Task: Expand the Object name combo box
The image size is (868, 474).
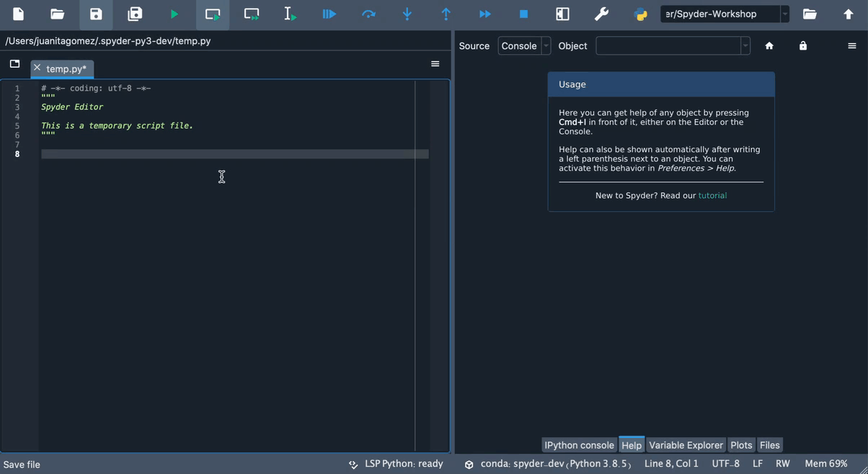Action: click(745, 45)
